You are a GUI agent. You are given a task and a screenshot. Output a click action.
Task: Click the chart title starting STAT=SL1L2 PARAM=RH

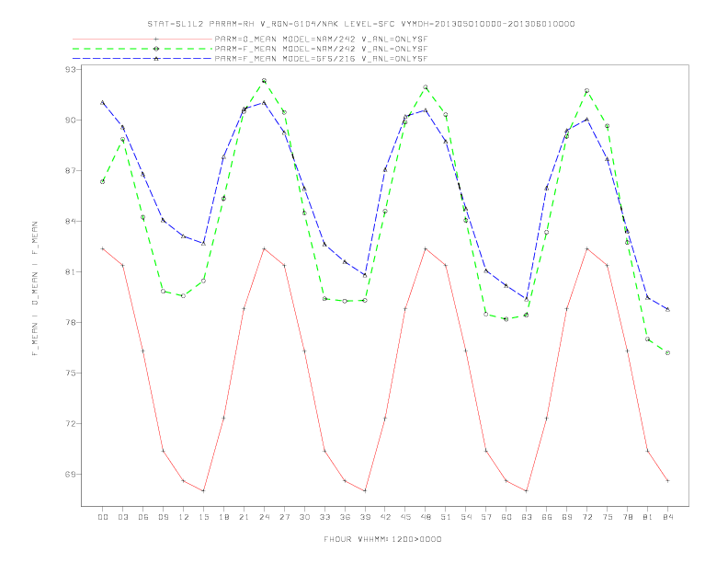tap(361, 24)
